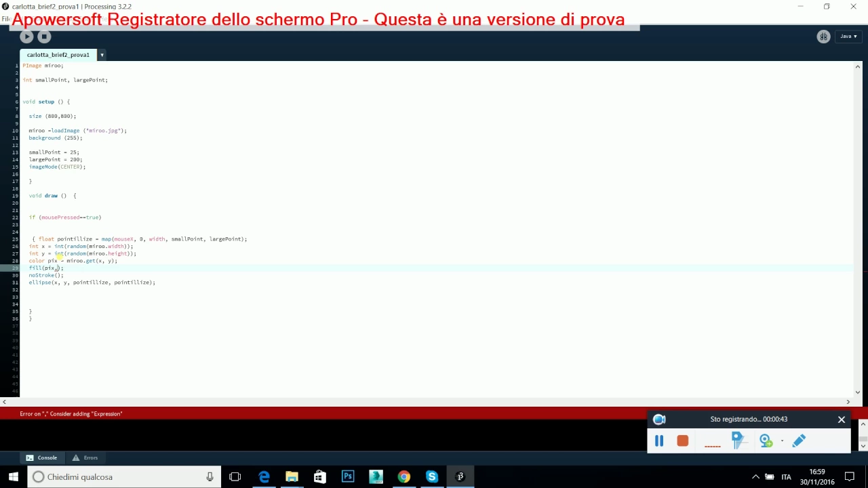
Task: Open the Action Center notifications
Action: click(x=850, y=477)
